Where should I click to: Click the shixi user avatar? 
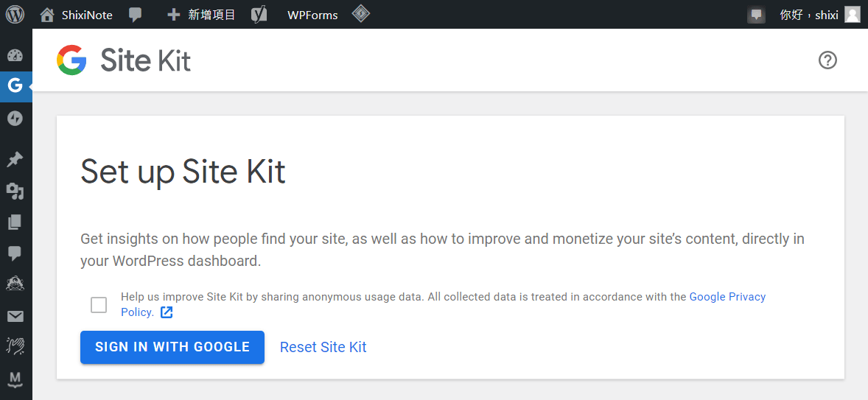(x=853, y=15)
